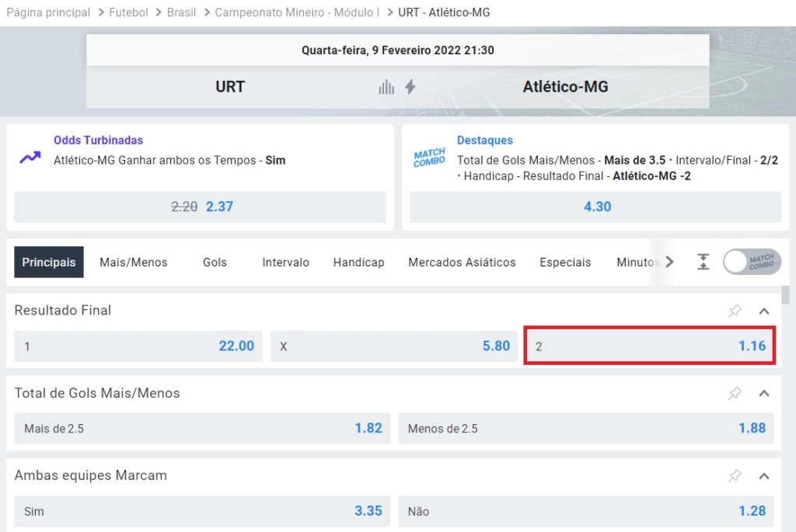Viewport: 796px width, 532px height.
Task: Open the Gols tab
Action: 215,263
